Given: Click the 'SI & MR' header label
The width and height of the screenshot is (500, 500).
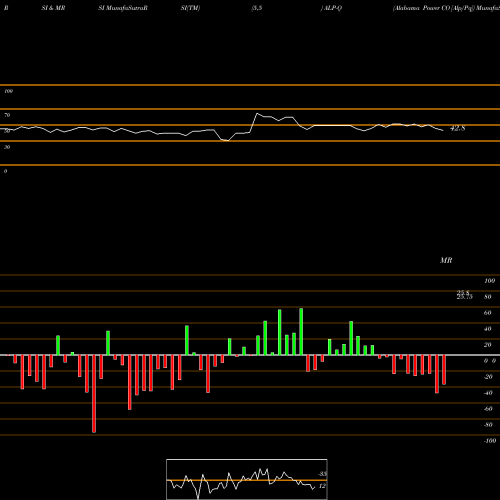Looking at the screenshot, I should point(53,8).
